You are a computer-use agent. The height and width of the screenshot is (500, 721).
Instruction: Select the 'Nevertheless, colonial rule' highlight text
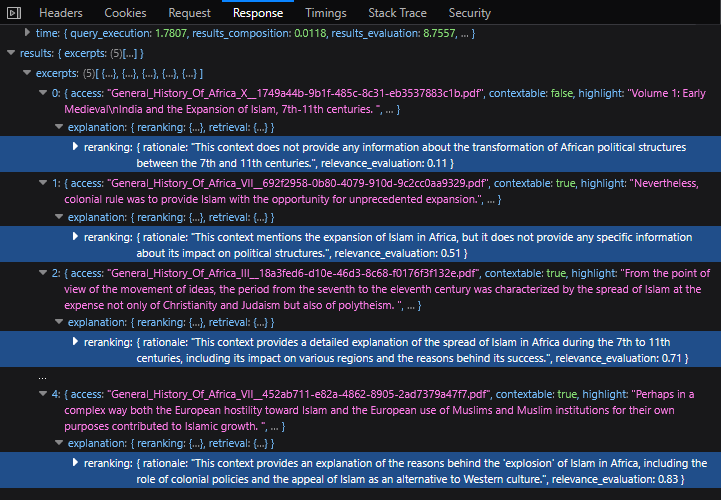point(381,191)
